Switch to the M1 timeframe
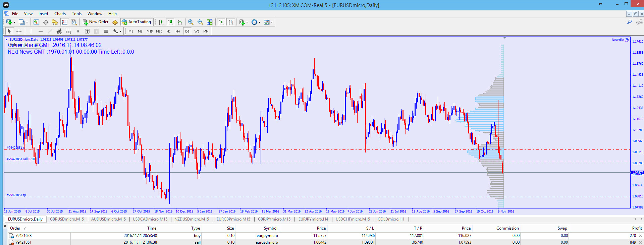Screen dimensions: 644x245 tap(131, 31)
